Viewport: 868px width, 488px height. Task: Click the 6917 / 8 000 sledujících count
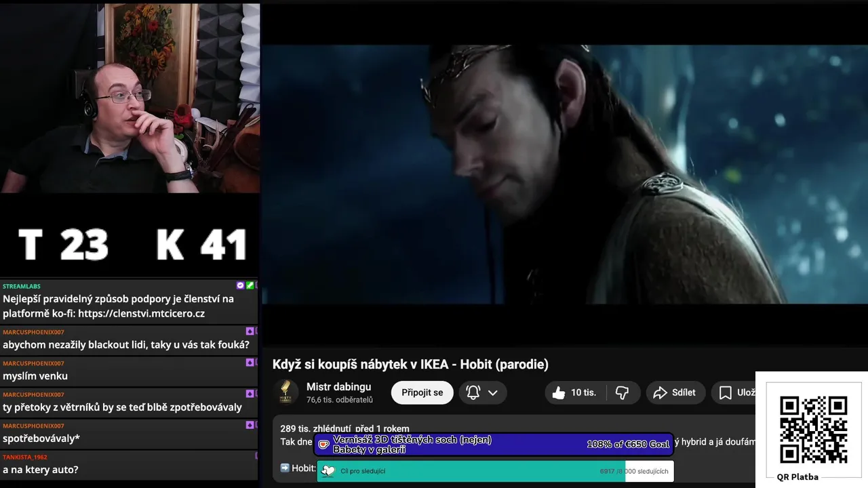coord(634,471)
